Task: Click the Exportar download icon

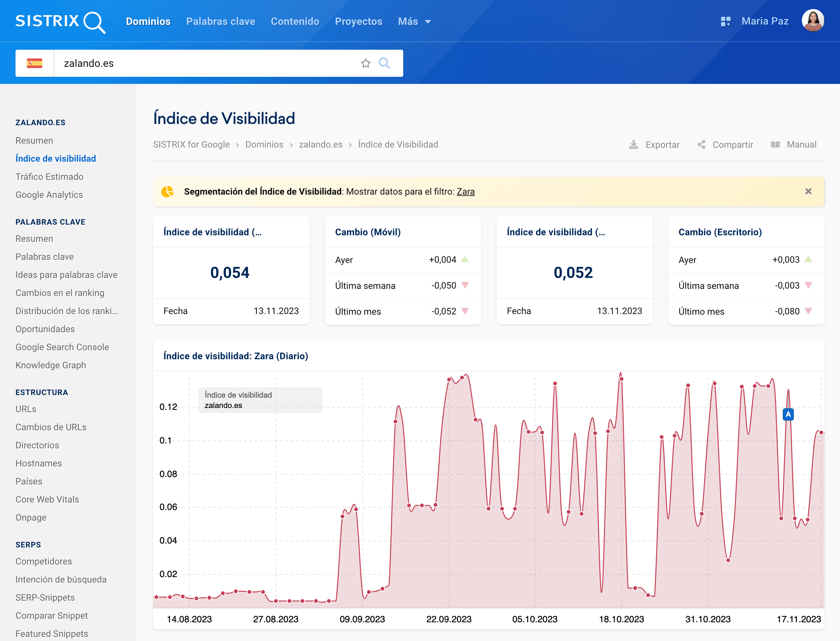Action: [x=634, y=145]
